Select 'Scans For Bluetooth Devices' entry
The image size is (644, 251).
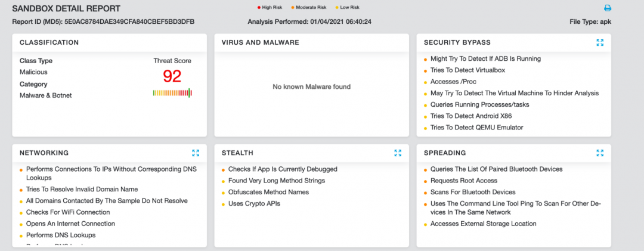(473, 193)
